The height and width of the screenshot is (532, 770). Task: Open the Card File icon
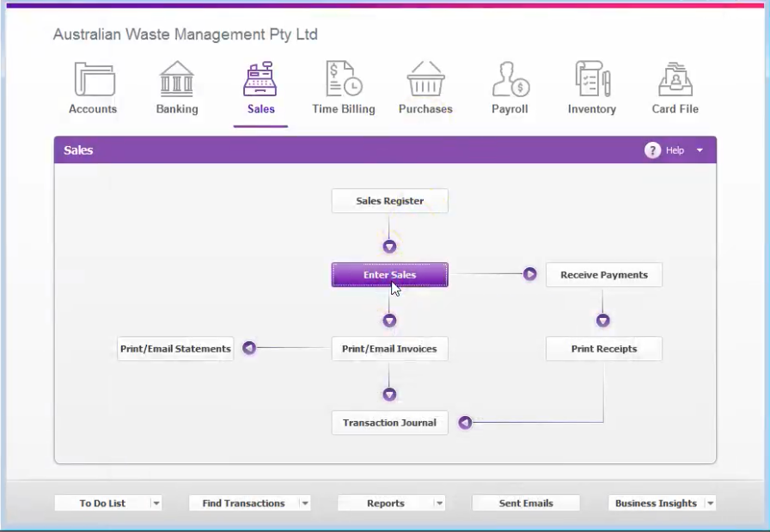675,78
